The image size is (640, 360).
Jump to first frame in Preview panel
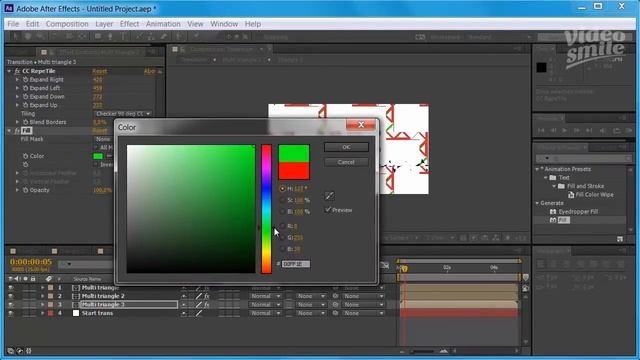tap(541, 131)
